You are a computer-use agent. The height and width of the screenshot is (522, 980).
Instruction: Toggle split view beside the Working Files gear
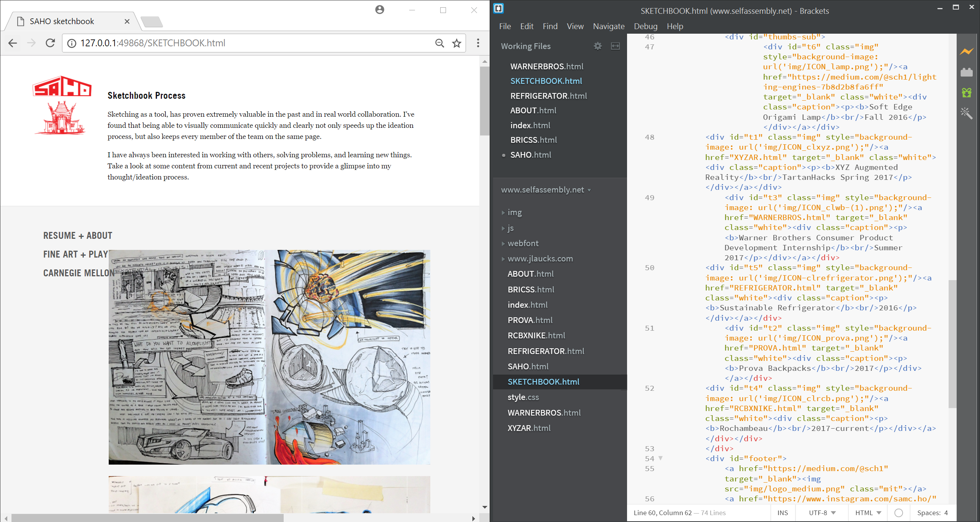(x=614, y=46)
